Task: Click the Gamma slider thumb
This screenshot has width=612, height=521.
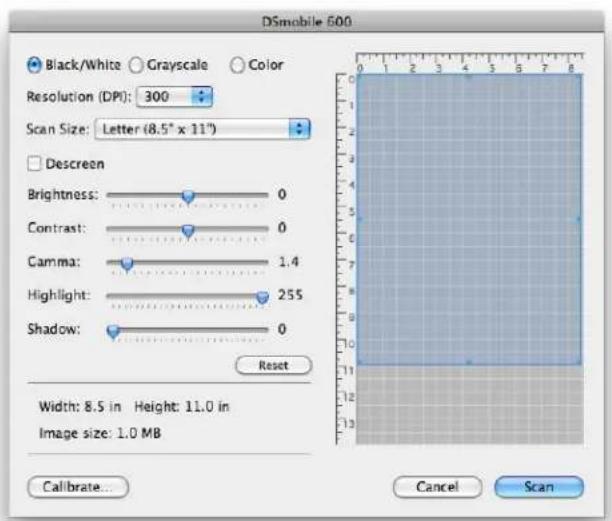Action: tap(126, 264)
